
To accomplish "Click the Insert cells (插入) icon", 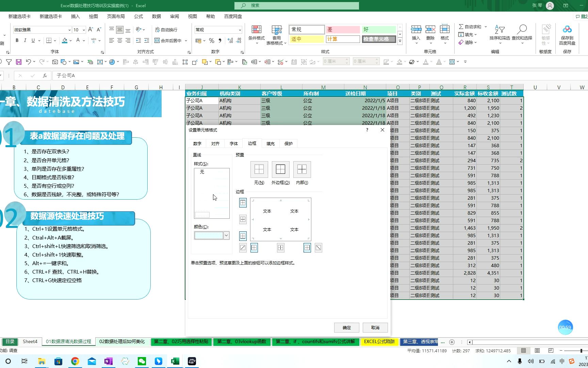I will [x=416, y=30].
